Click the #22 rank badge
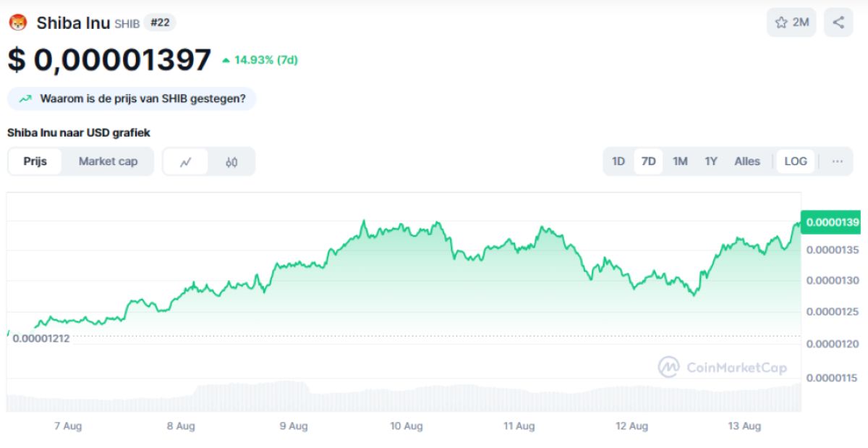Image resolution: width=868 pixels, height=448 pixels. [160, 22]
